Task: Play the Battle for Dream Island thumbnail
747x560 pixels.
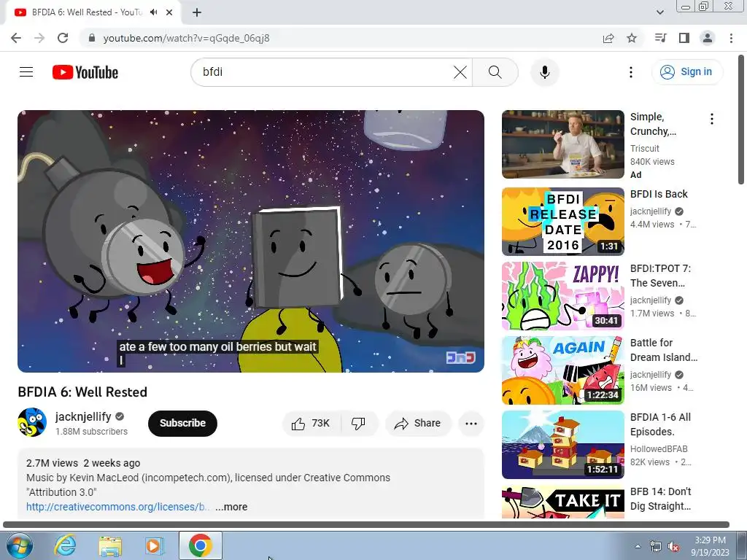Action: [562, 370]
